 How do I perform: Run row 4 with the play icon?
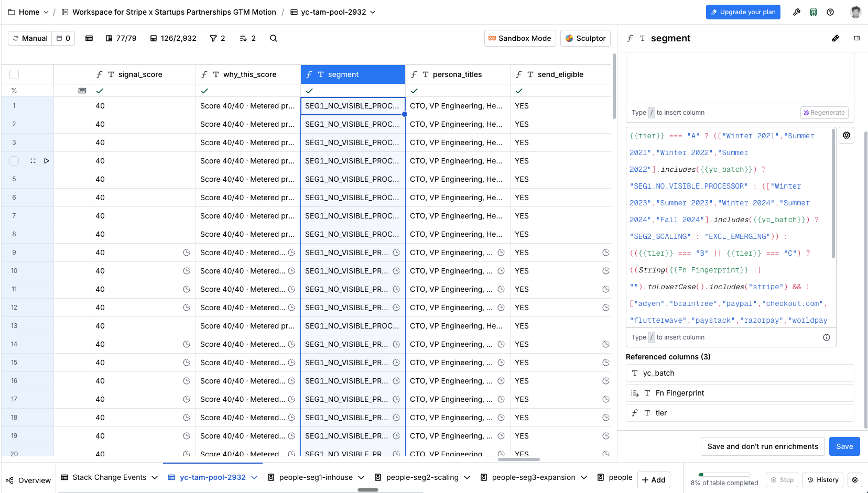point(47,161)
